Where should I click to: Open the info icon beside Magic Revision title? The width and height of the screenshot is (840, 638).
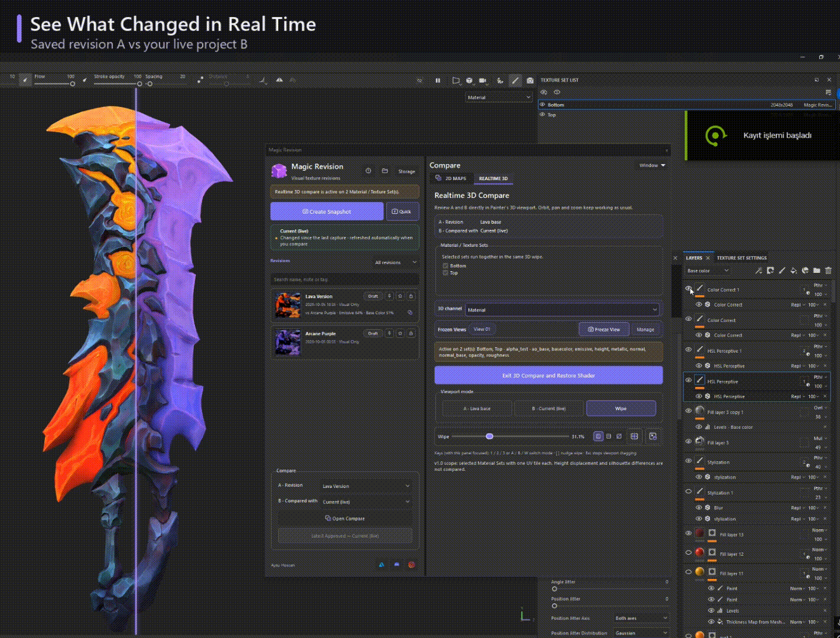coord(368,171)
